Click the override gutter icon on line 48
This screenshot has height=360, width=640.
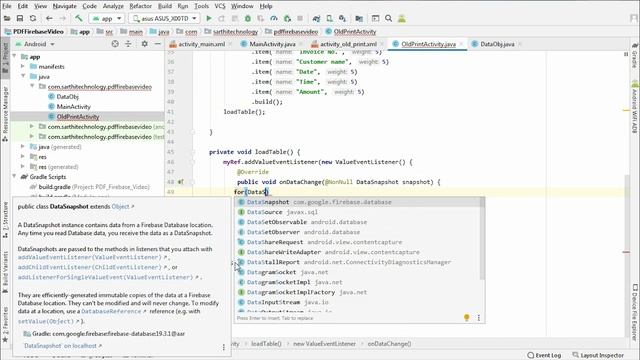180,182
